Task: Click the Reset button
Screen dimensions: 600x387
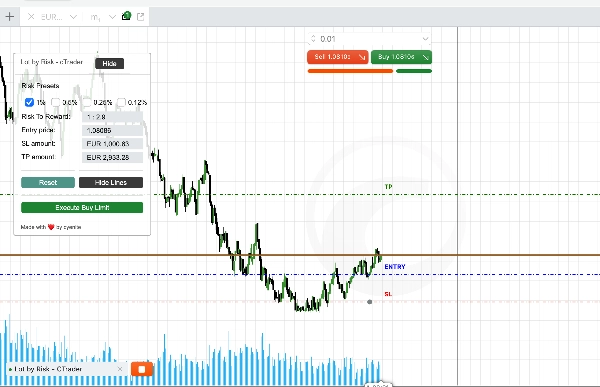Action: pyautogui.click(x=48, y=183)
